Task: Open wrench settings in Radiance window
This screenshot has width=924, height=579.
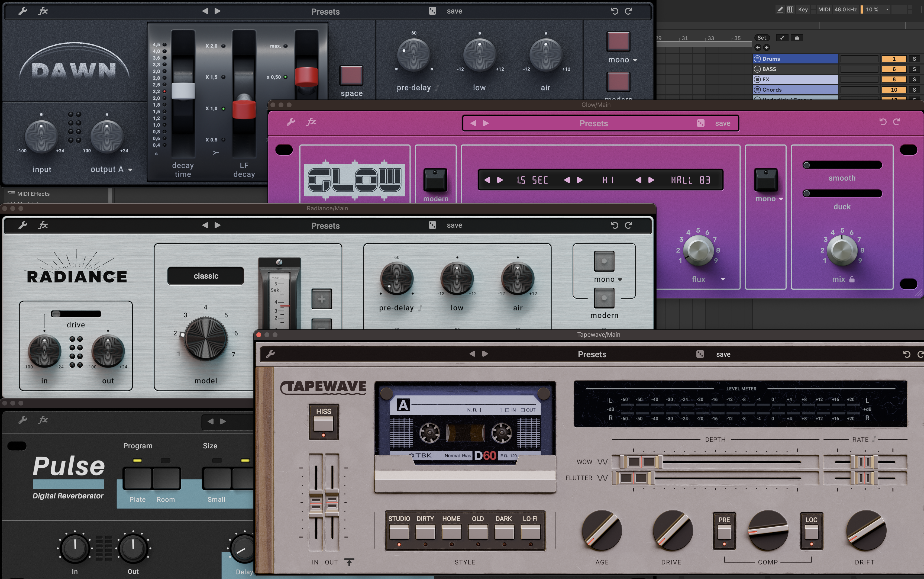Action: click(x=22, y=225)
